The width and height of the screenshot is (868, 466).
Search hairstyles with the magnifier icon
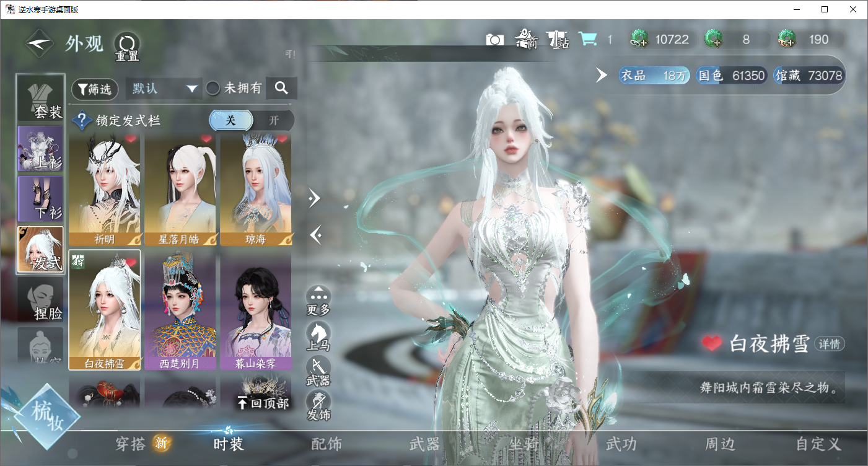(282, 88)
